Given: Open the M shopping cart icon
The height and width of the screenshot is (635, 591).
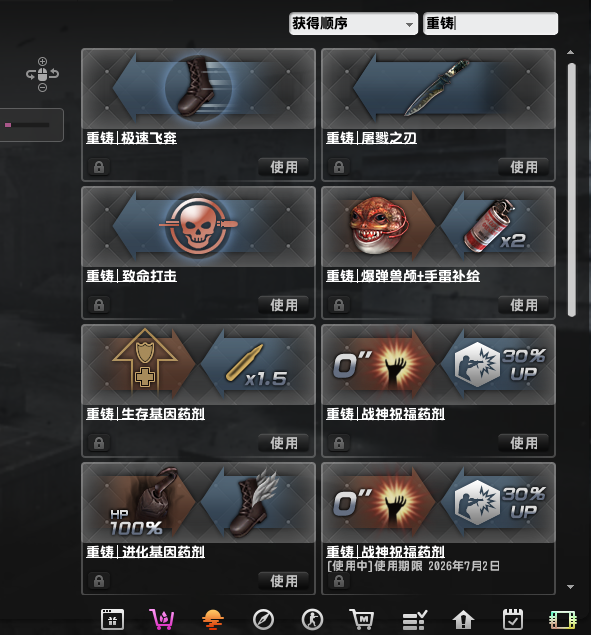Looking at the screenshot, I should (362, 619).
